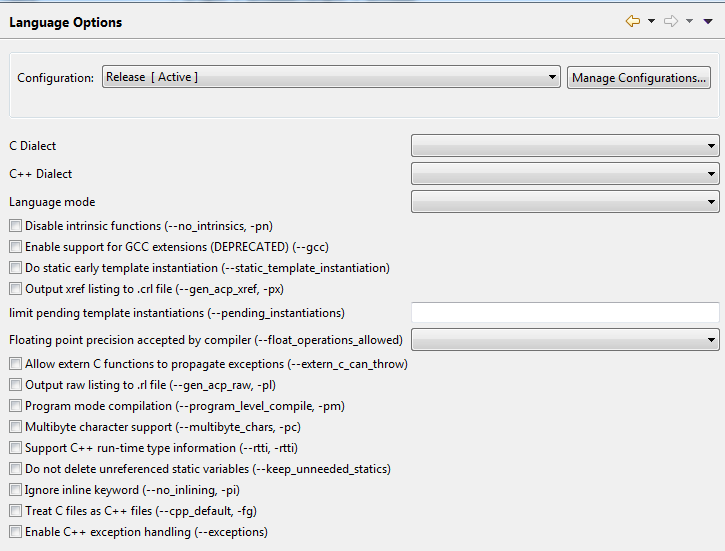The width and height of the screenshot is (725, 551).
Task: Expand the C Dialect dropdown
Action: pyautogui.click(x=565, y=146)
